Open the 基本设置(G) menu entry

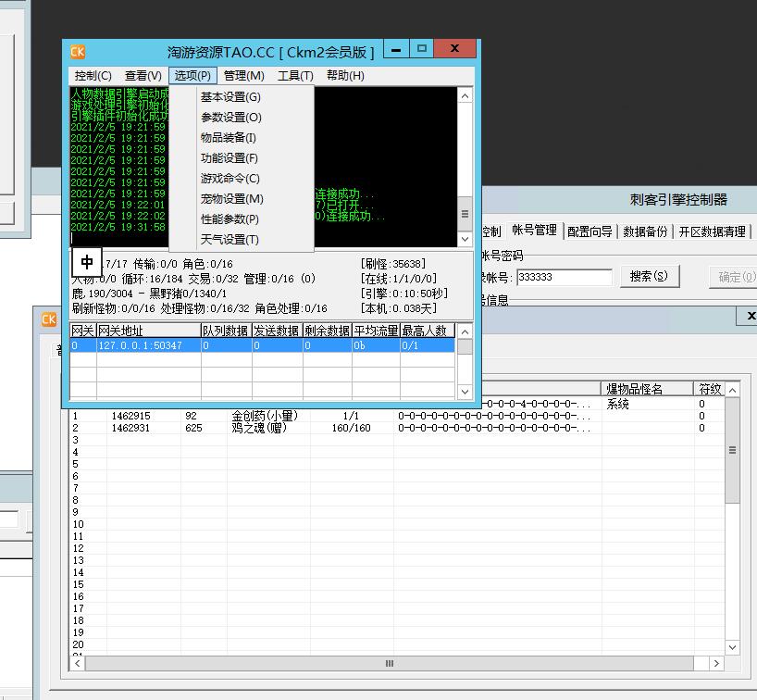[x=230, y=97]
